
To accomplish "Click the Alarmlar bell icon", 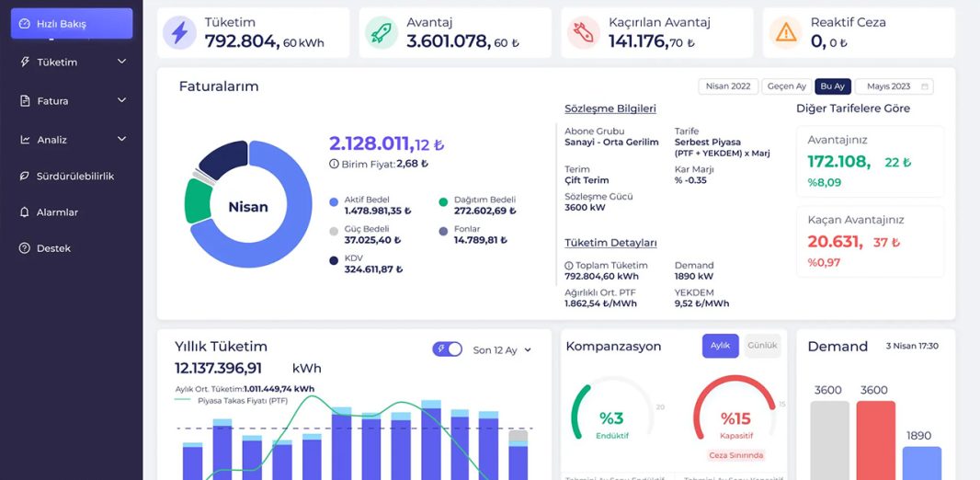I will tap(25, 212).
